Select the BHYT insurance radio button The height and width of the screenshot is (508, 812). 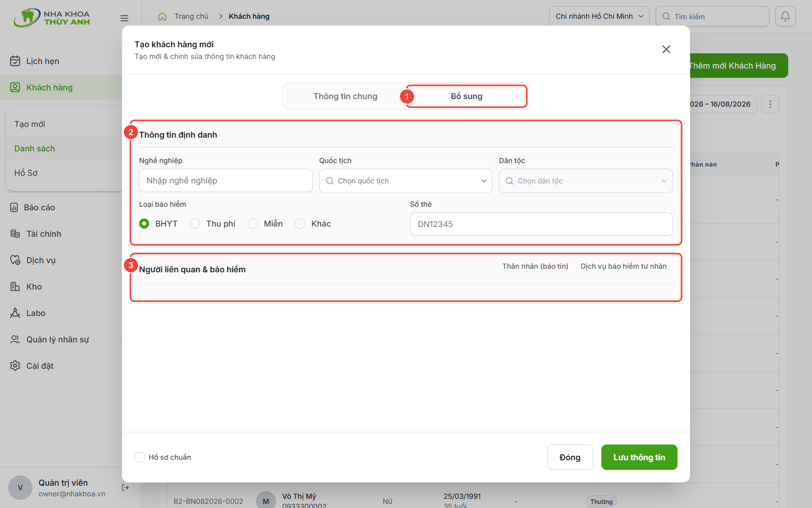pyautogui.click(x=144, y=224)
